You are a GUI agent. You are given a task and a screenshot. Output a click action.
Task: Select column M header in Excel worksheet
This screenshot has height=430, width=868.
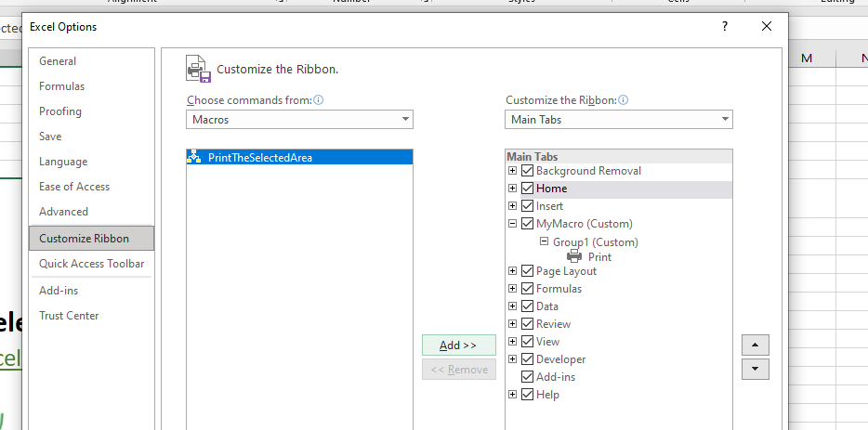[807, 58]
